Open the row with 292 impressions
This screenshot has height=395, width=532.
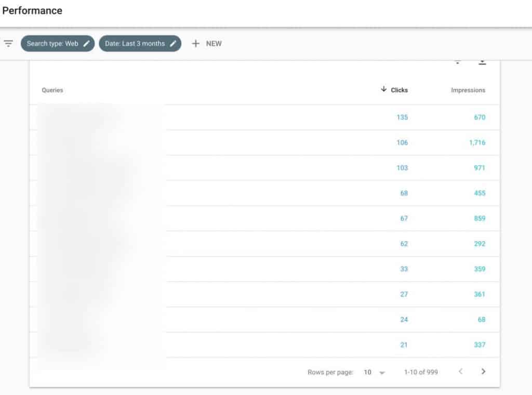480,244
